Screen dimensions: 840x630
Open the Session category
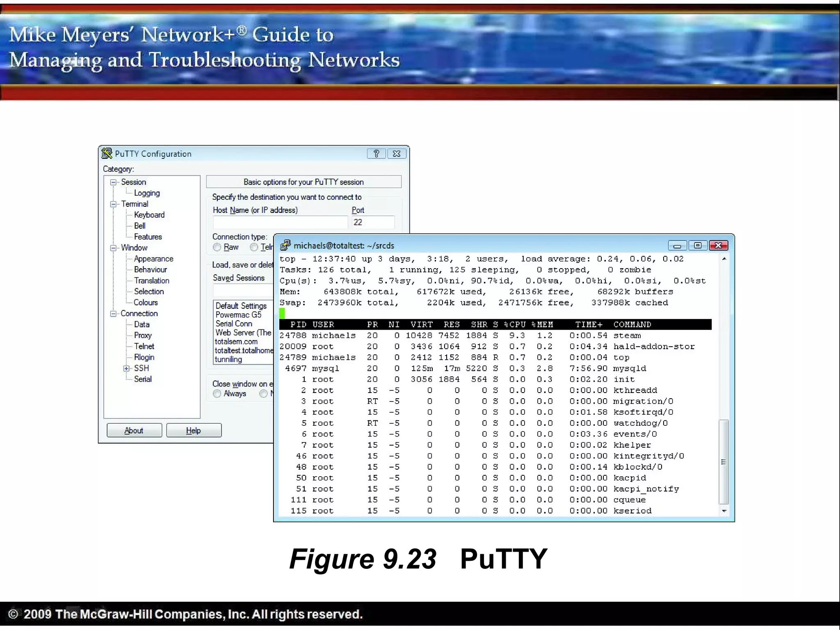tap(133, 182)
